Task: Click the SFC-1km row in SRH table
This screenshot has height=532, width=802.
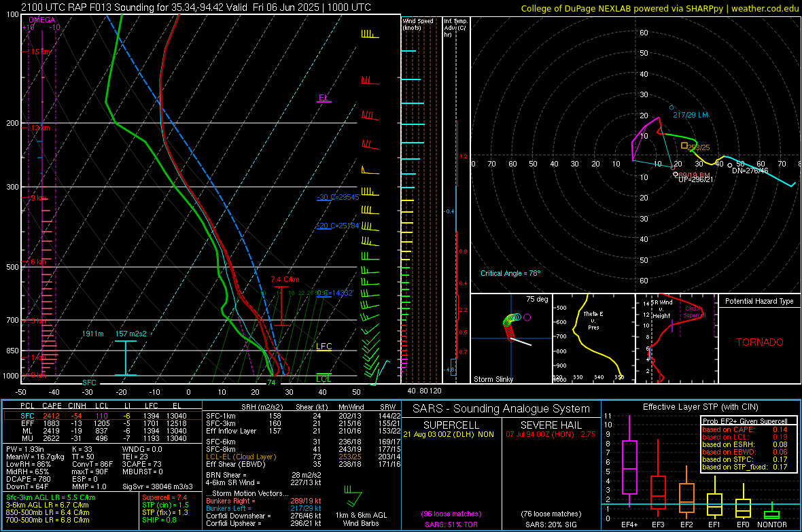Action: [x=303, y=416]
